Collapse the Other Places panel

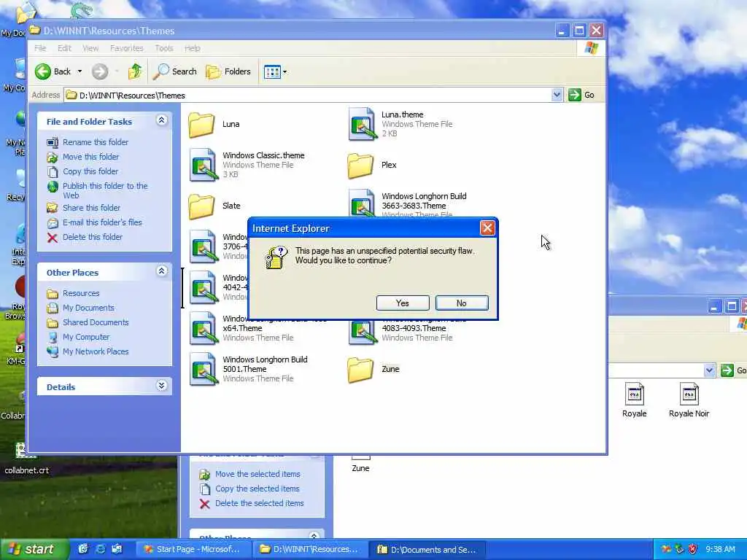[161, 271]
